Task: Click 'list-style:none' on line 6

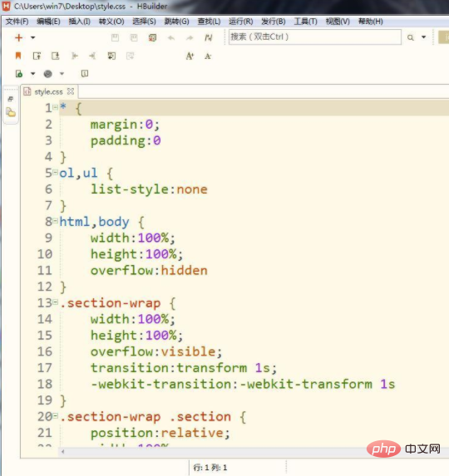Action: click(149, 189)
